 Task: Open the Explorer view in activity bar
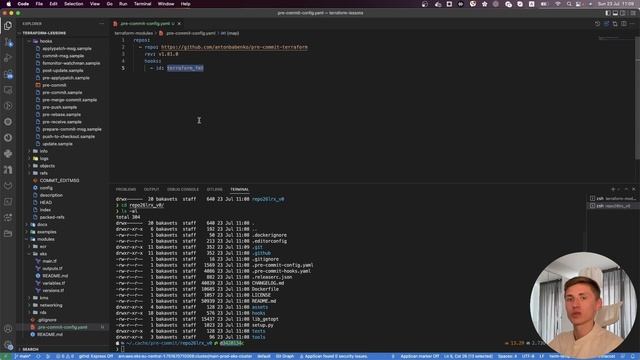8,26
